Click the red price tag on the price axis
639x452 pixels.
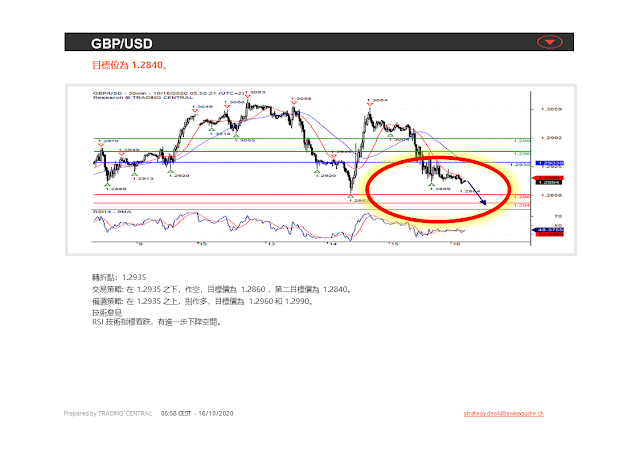point(548,178)
